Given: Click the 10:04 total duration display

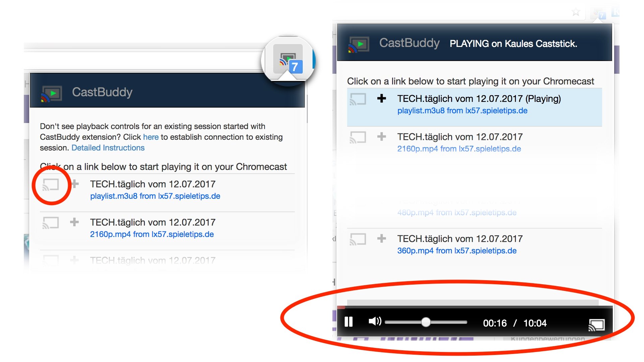Looking at the screenshot, I should coord(535,323).
